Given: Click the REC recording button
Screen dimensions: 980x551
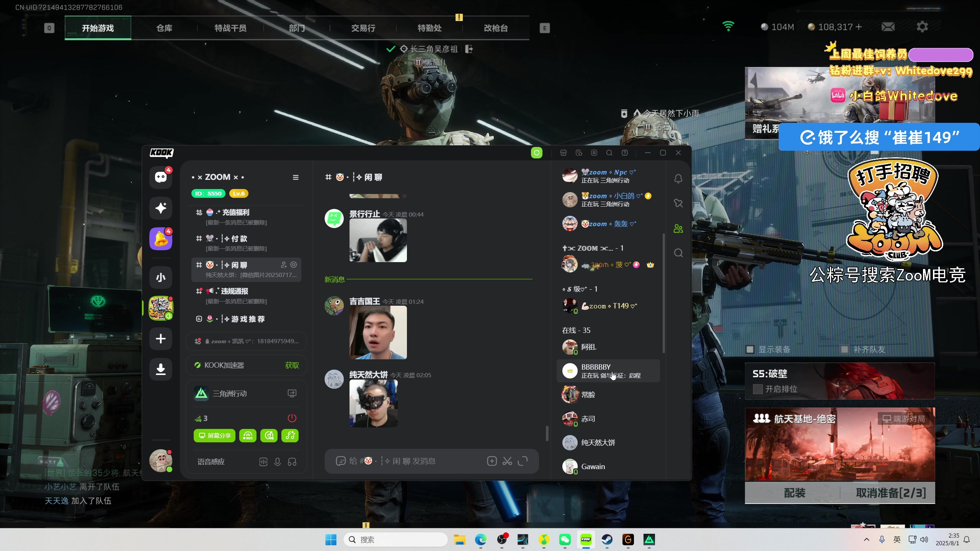Looking at the screenshot, I should pos(248,435).
